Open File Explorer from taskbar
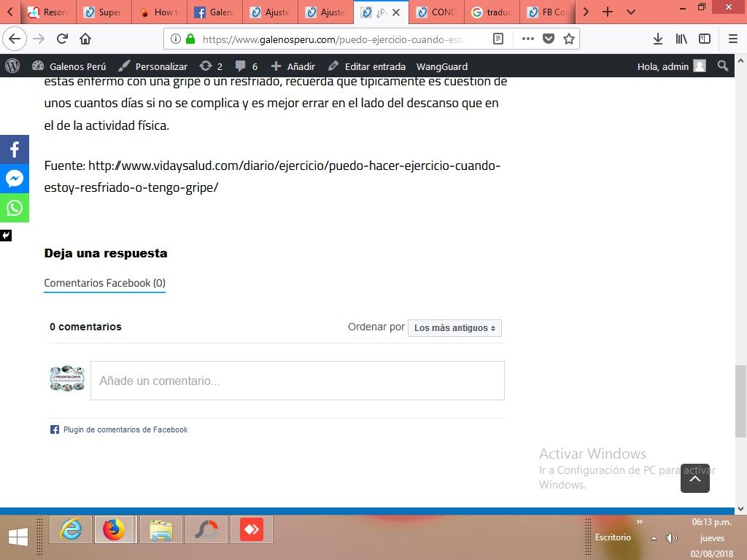 (161, 529)
